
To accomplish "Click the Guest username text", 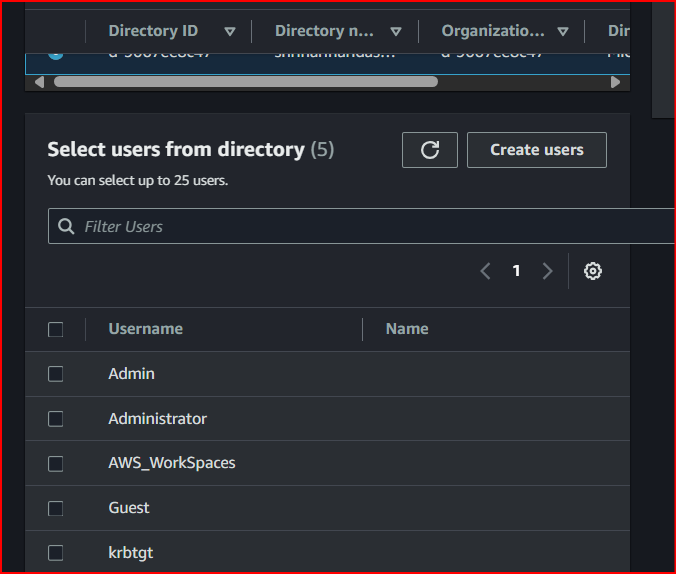I will 129,508.
